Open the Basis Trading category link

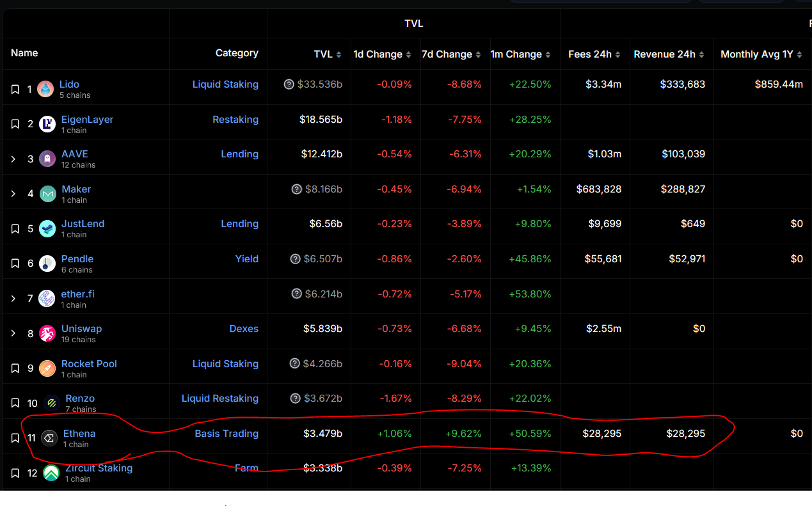point(227,434)
